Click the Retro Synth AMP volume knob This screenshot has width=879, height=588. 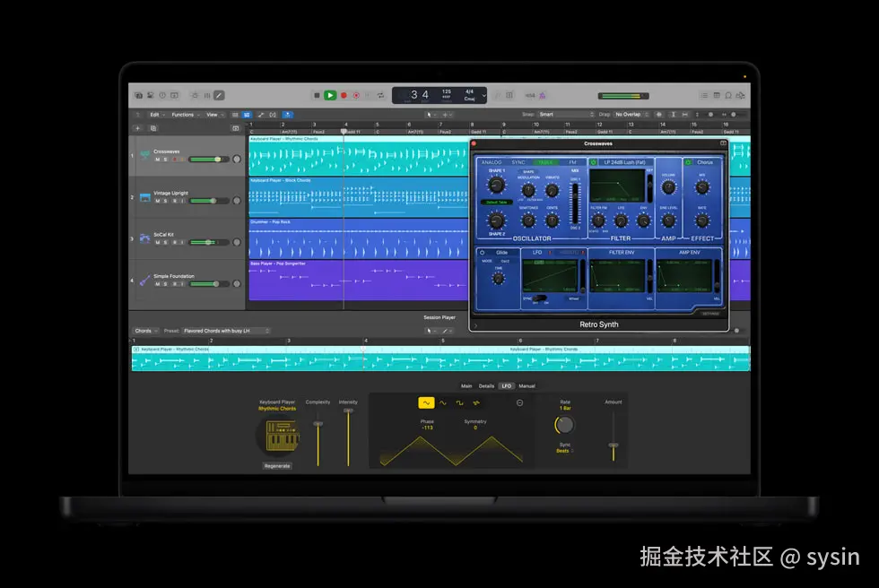pyautogui.click(x=669, y=187)
